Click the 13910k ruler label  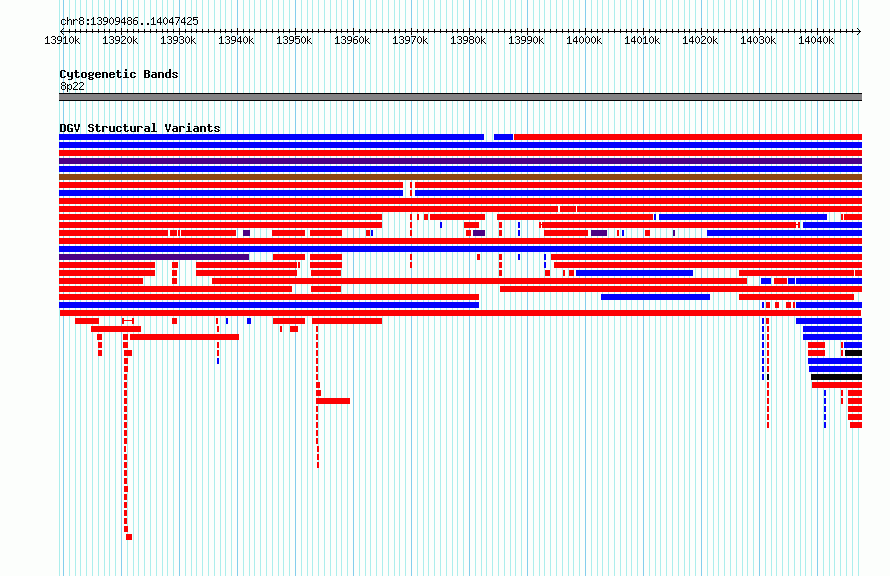click(x=62, y=40)
